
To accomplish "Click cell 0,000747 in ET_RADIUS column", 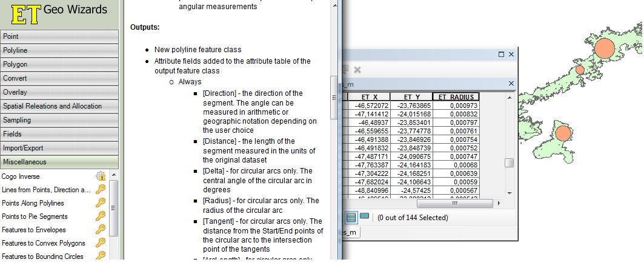I will click(x=456, y=156).
